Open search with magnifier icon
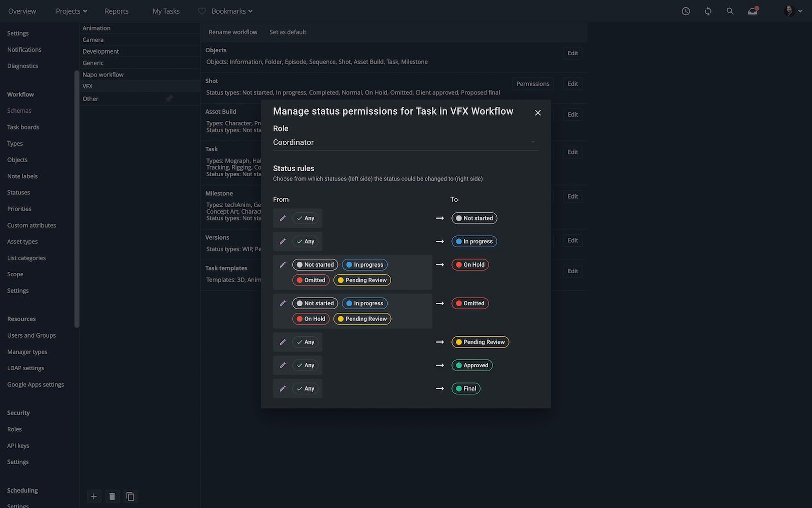812x508 pixels. point(730,11)
